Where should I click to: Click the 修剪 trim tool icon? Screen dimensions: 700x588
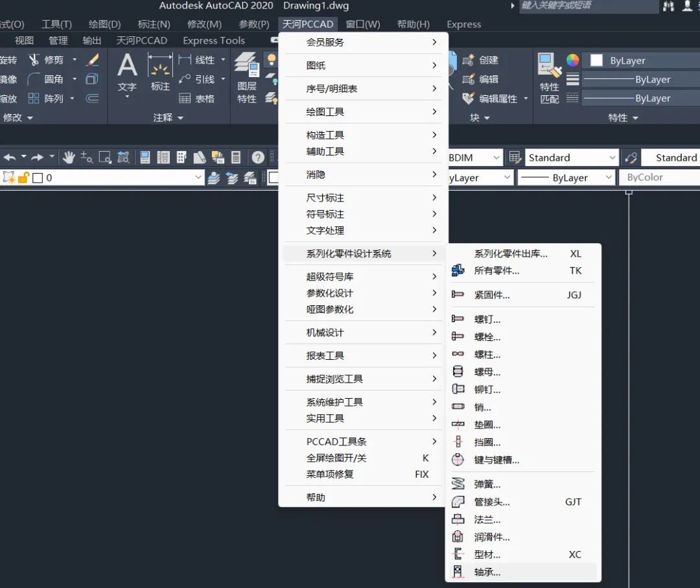pos(34,60)
